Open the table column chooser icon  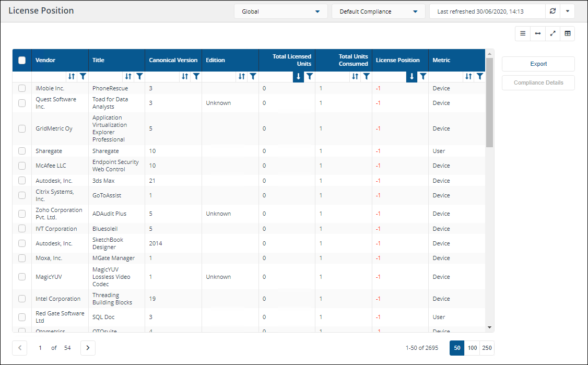click(x=568, y=33)
